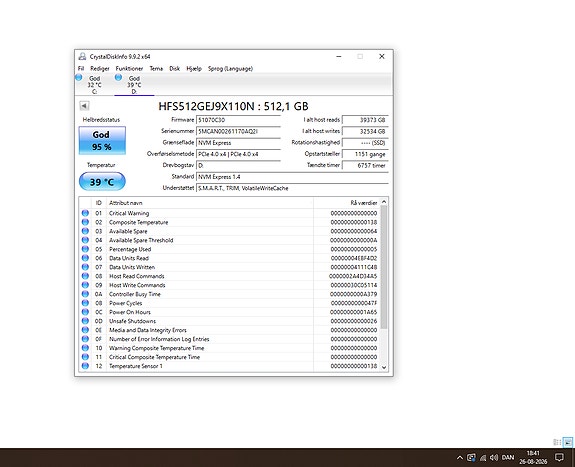
Task: Show hidden tray icons chevron
Action: [x=459, y=457]
